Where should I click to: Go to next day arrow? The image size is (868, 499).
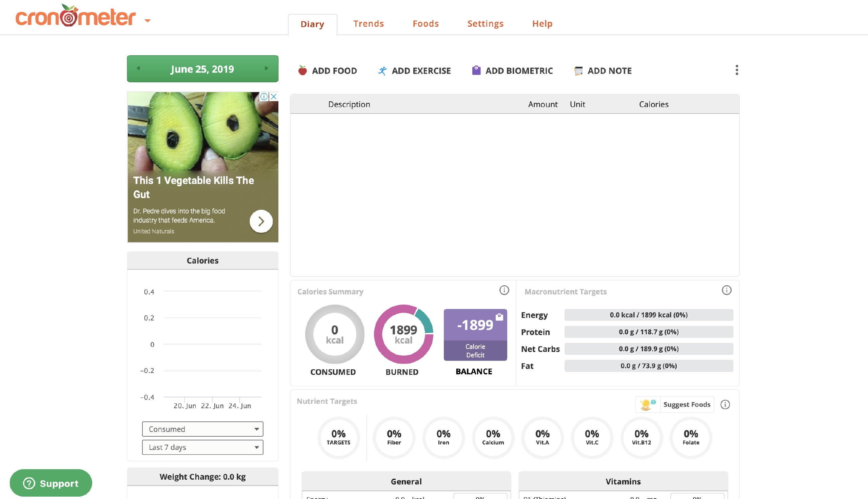click(266, 68)
